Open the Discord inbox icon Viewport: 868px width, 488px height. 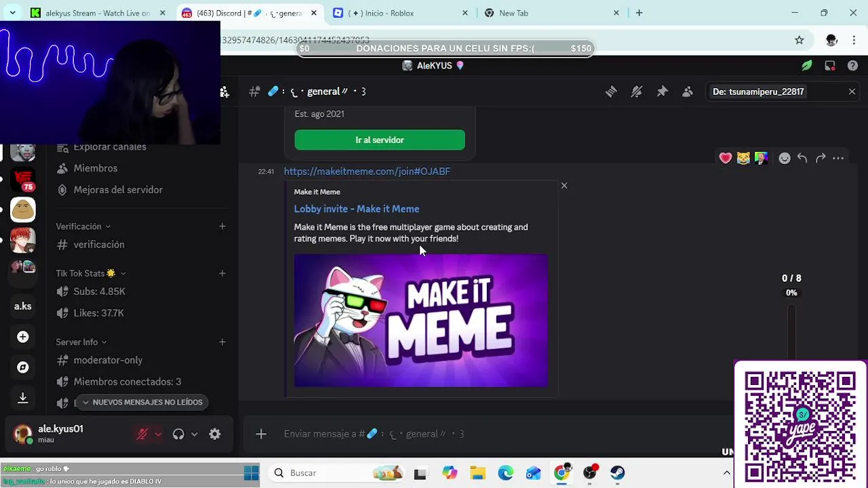829,66
